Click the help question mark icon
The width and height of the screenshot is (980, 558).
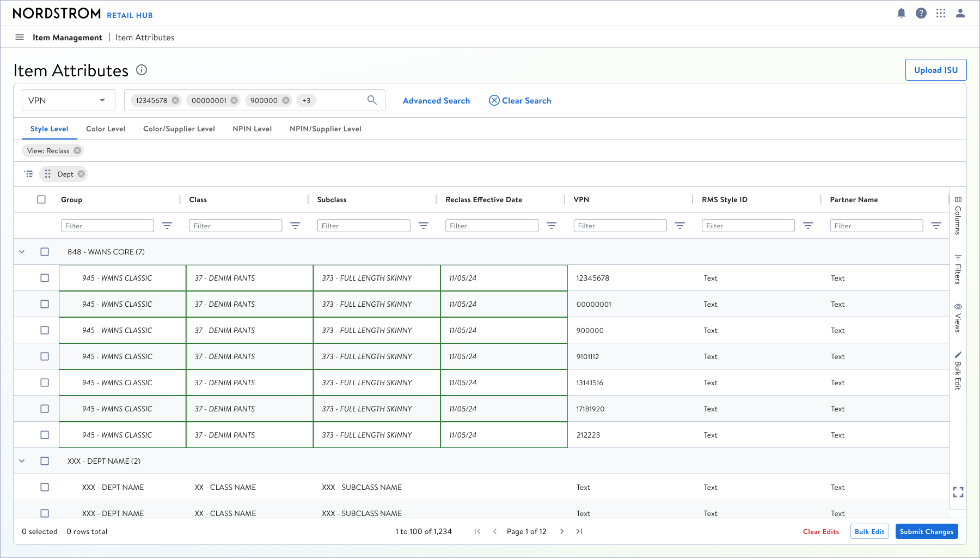(x=921, y=13)
